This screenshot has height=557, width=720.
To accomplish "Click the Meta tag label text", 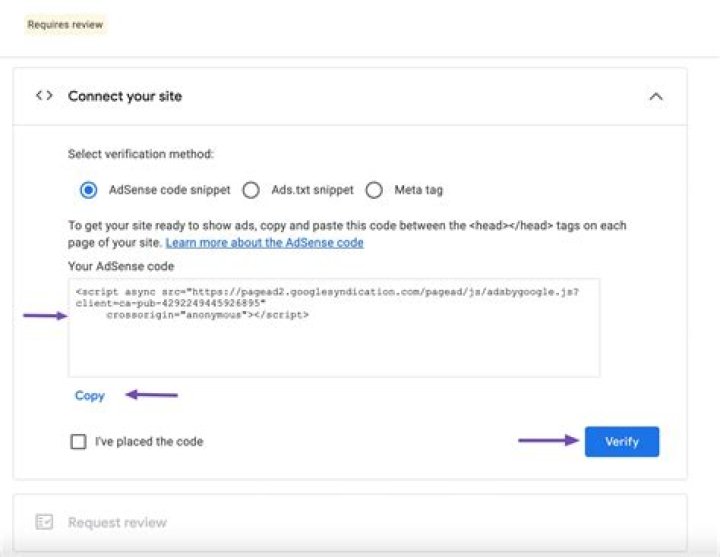I will (418, 190).
